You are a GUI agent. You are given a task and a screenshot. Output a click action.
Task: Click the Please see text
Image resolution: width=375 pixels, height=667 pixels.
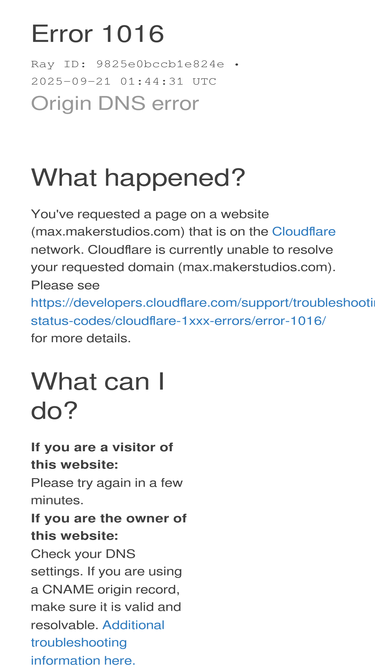65,285
